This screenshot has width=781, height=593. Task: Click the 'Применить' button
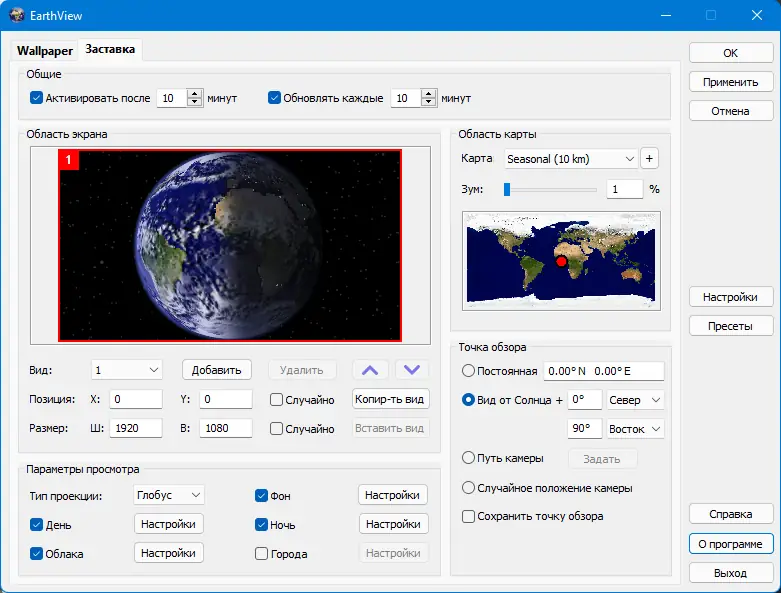coord(730,82)
